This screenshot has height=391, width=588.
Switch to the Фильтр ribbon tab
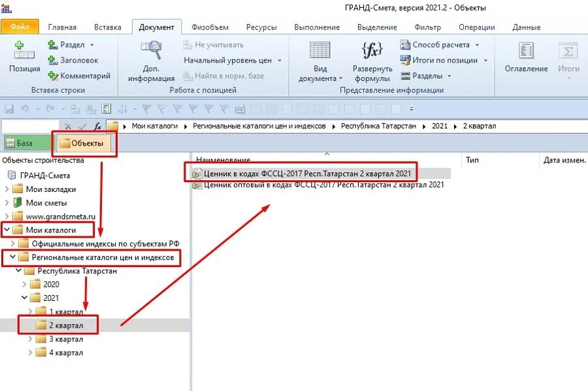(427, 27)
